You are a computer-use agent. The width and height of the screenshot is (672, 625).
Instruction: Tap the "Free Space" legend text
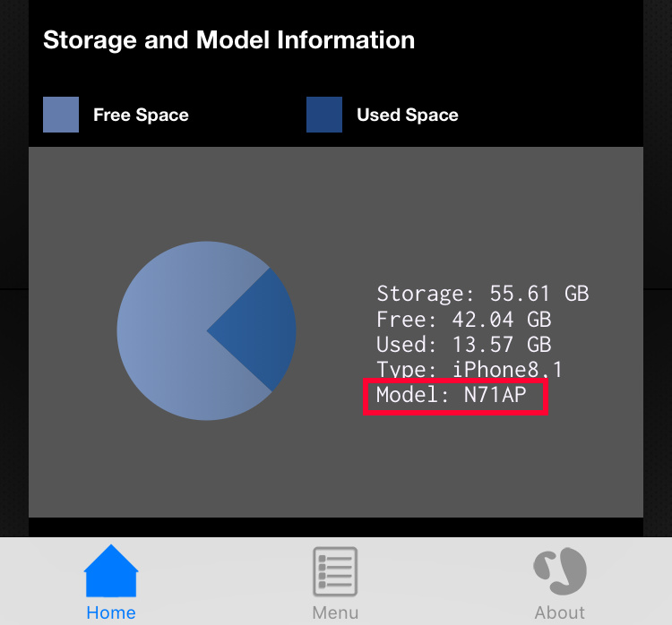(141, 115)
